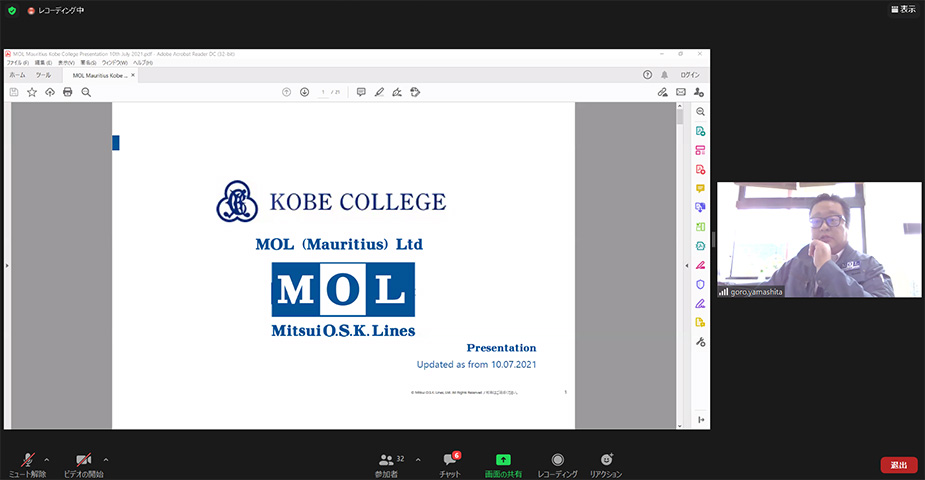Send file by email envelope icon

click(681, 92)
